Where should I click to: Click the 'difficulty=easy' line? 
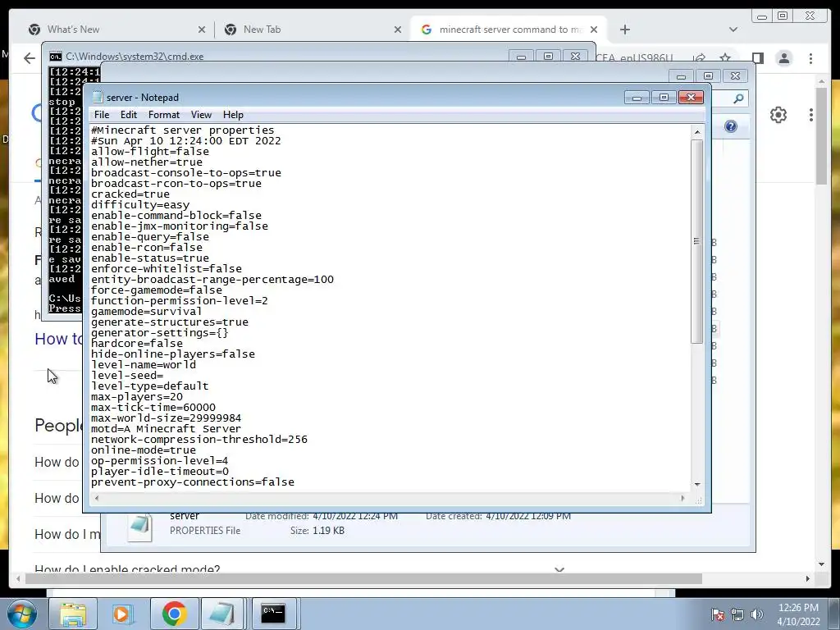tap(139, 204)
